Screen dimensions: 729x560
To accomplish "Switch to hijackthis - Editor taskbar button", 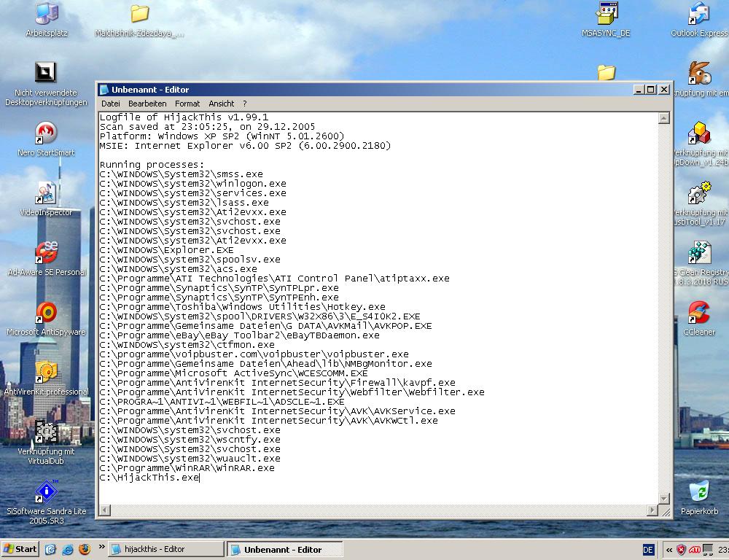I will (x=166, y=549).
